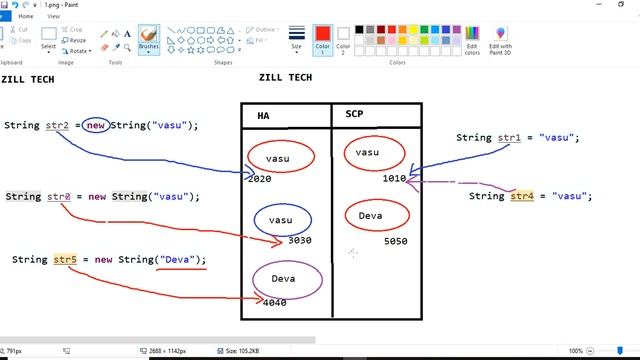Screen dimensions: 640x360
Task: Choose the Curve shape
Action: click(x=181, y=31)
